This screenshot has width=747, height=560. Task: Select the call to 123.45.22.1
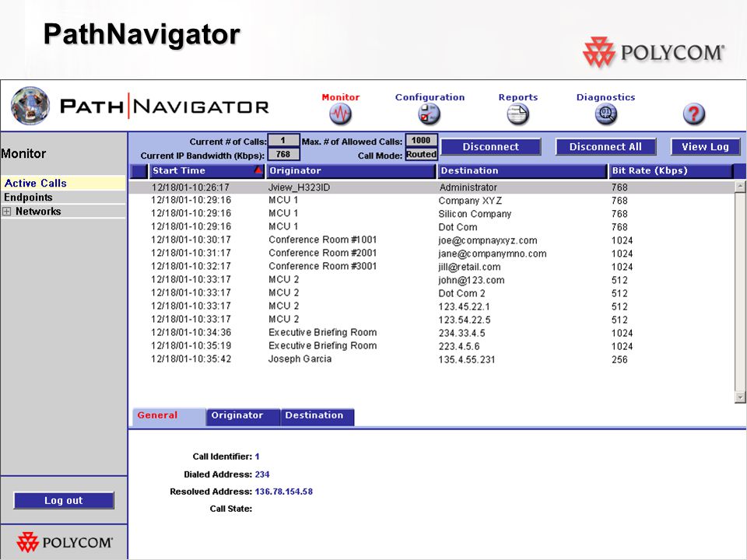coord(432,306)
